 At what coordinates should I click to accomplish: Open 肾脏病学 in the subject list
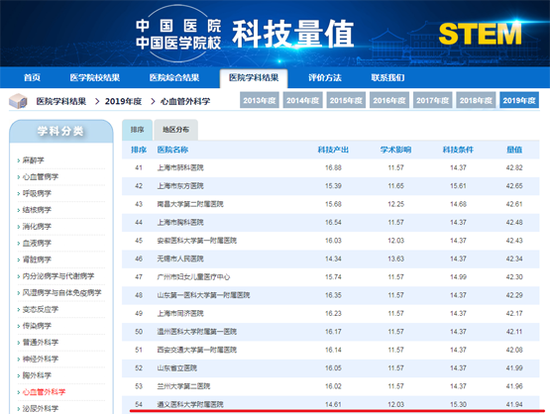37,260
